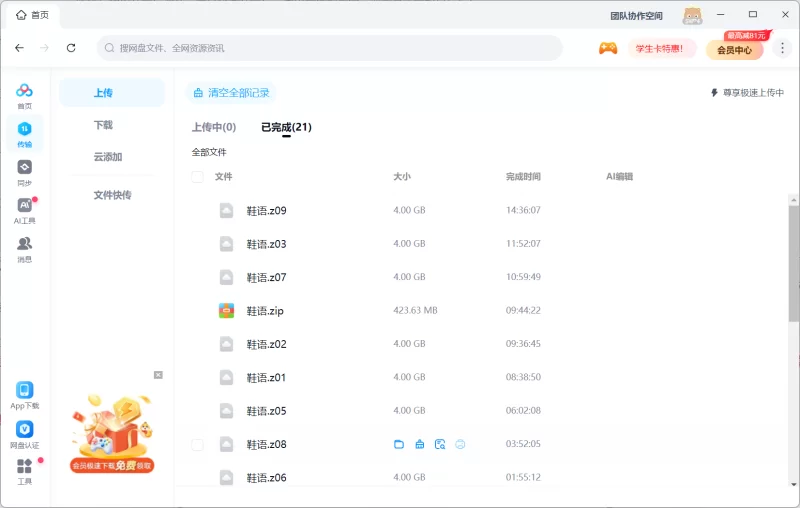Click the file icon of 鞋语.z09
Screen dimensions: 800x508
pos(227,210)
